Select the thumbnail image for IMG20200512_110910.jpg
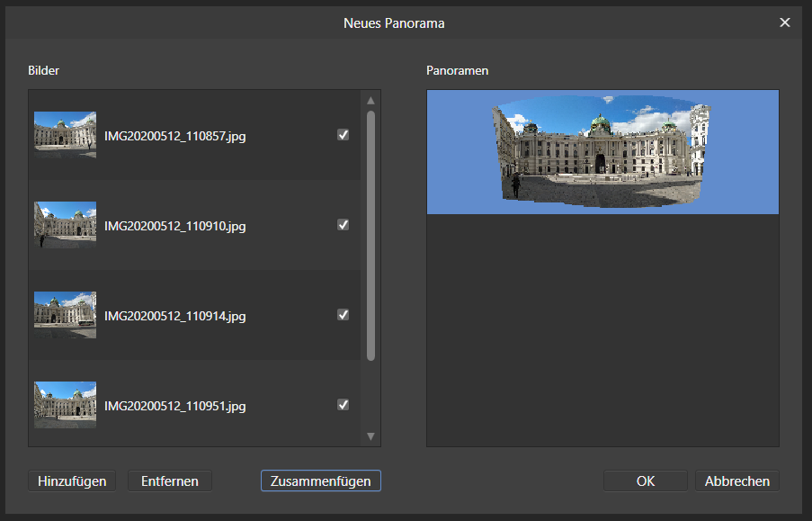The image size is (812, 521). coord(65,225)
